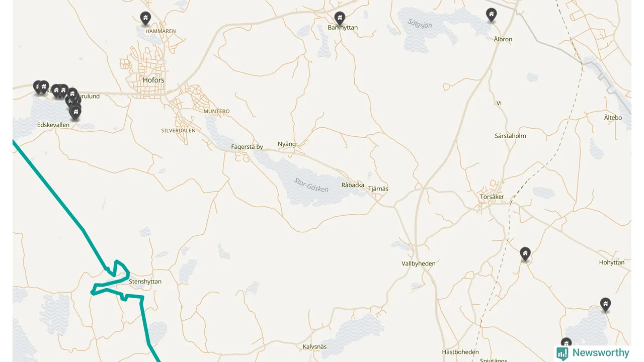The image size is (644, 362).
Task: Click the Torsåker place label
Action: [x=492, y=197]
